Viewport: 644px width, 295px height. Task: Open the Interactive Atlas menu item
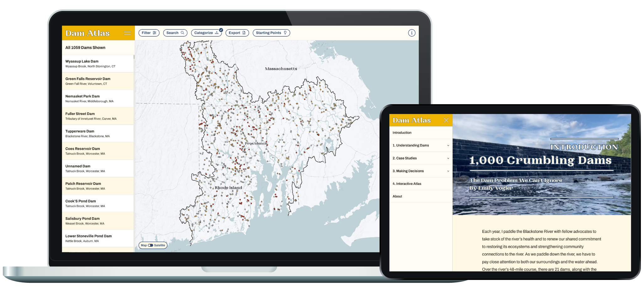pyautogui.click(x=407, y=184)
